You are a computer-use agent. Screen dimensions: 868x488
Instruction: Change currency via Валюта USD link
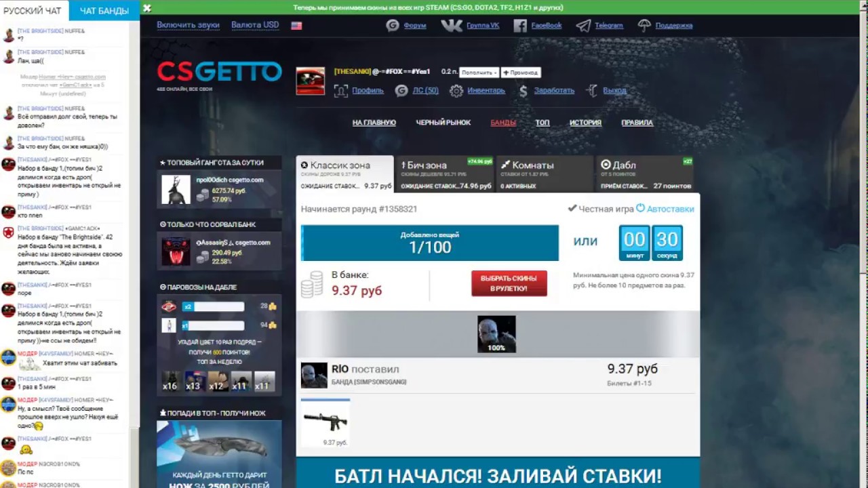tap(255, 25)
